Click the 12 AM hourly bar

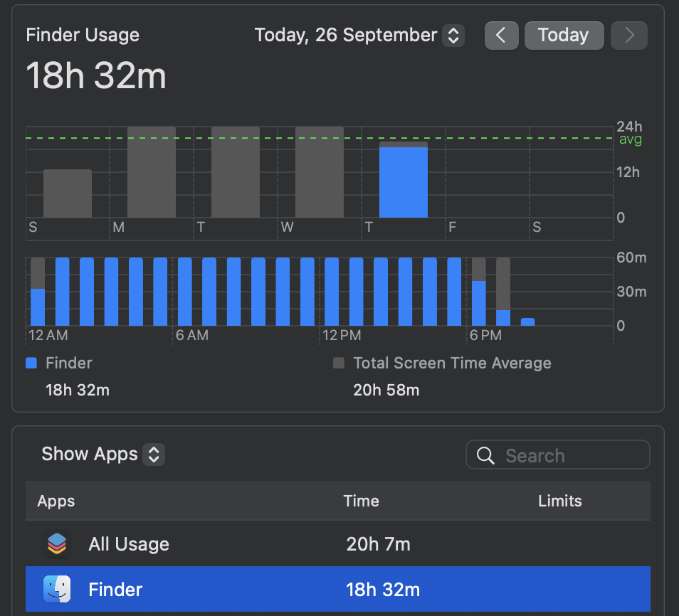click(x=38, y=292)
